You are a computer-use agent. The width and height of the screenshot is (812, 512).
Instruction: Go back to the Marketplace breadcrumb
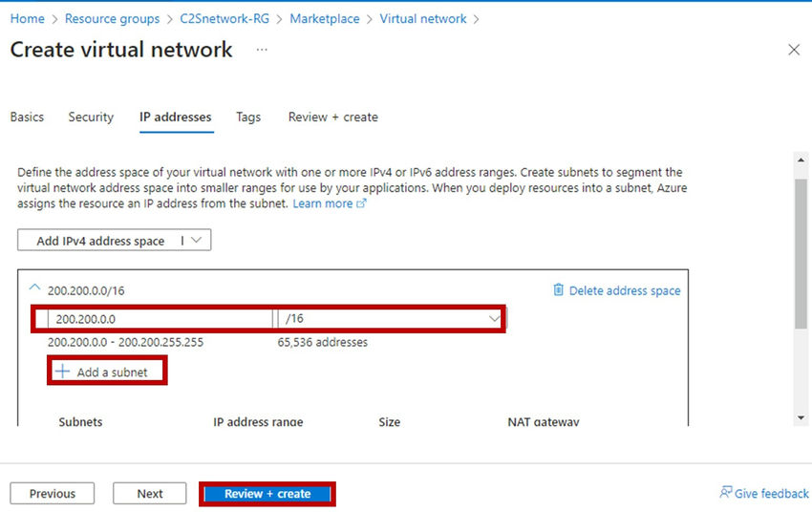[x=325, y=19]
